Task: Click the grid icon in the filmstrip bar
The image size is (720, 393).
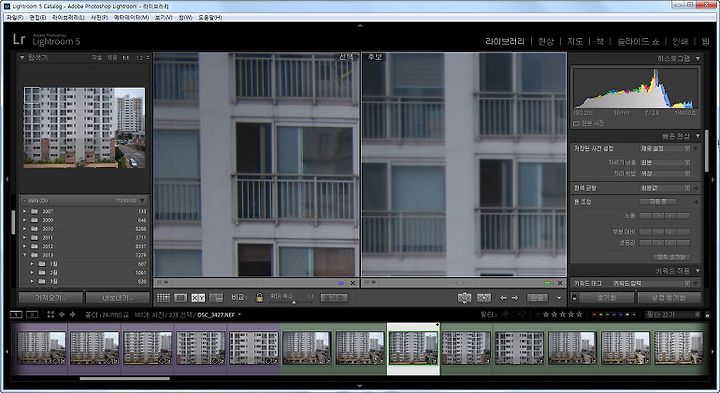Action: click(x=51, y=314)
